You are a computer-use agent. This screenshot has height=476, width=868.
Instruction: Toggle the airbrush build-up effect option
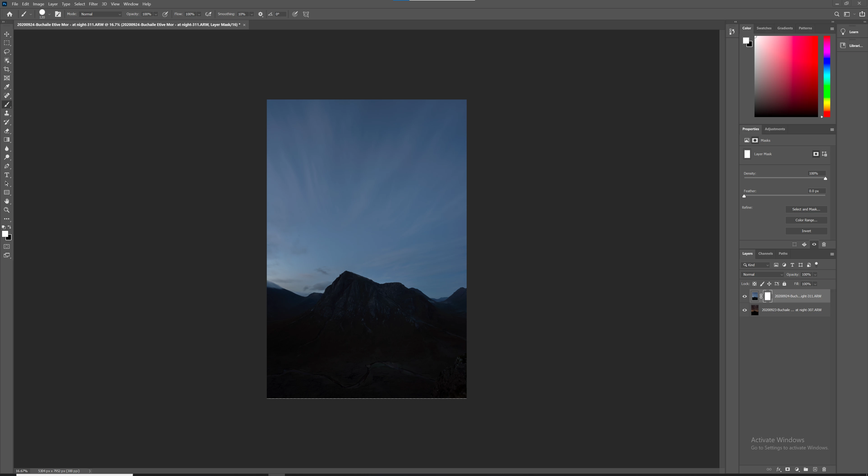(208, 14)
